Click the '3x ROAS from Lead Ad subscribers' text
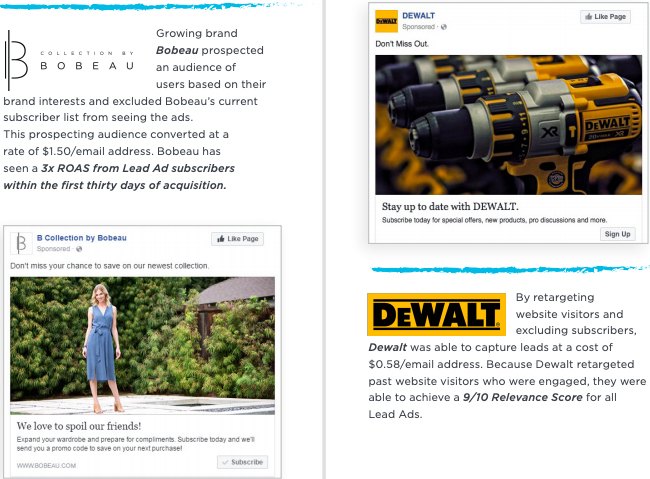650x479 pixels. 138,168
